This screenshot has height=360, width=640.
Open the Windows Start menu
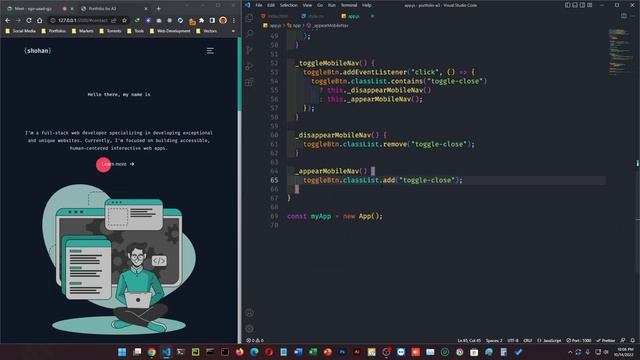pos(122,352)
